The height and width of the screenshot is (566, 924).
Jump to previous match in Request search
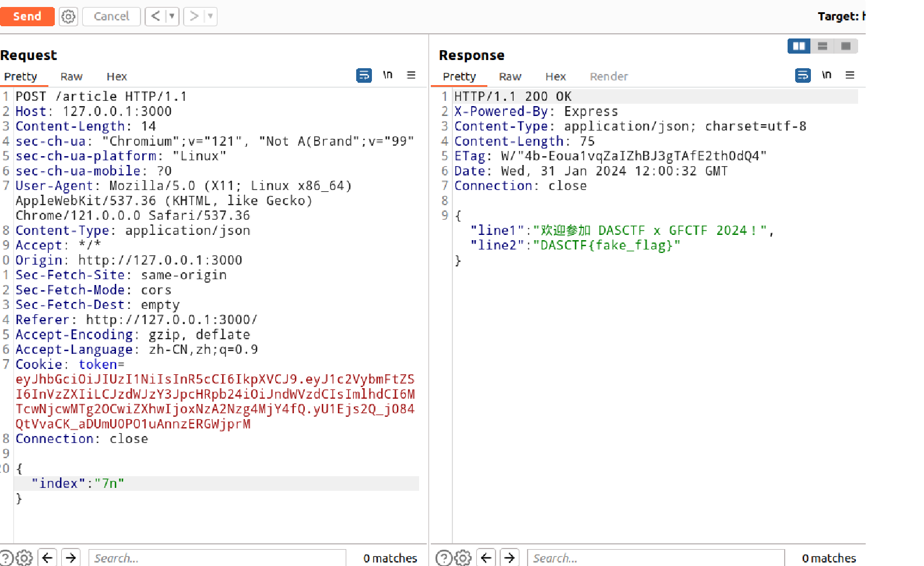pyautogui.click(x=47, y=558)
